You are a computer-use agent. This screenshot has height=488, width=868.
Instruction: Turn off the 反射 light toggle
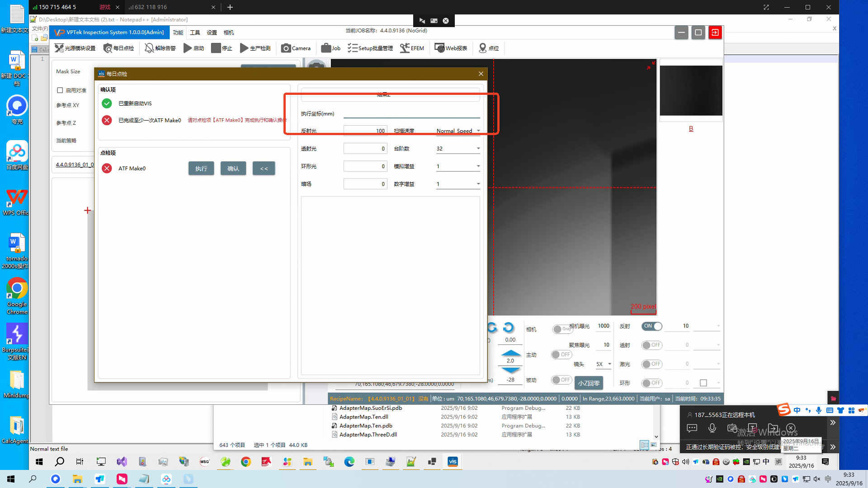click(x=651, y=326)
